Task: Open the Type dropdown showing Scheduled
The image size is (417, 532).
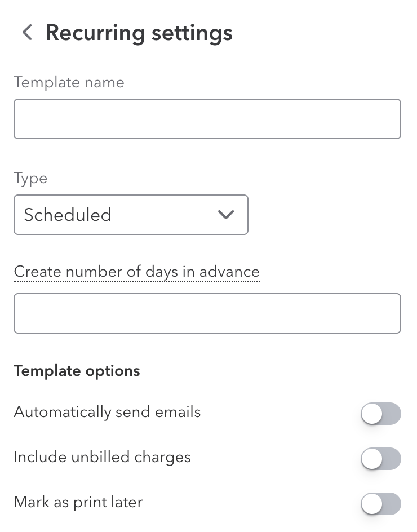Action: [x=131, y=215]
